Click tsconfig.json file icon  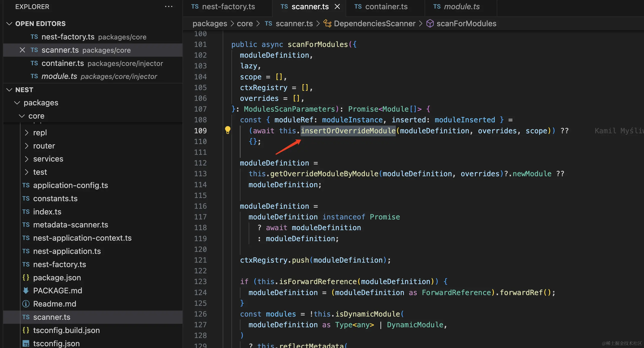point(26,344)
